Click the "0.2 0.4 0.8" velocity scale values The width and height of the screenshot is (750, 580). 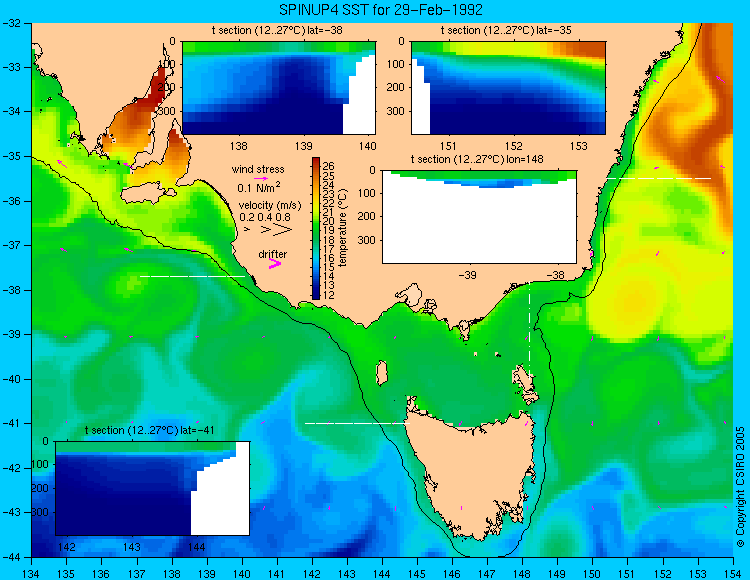[x=265, y=217]
